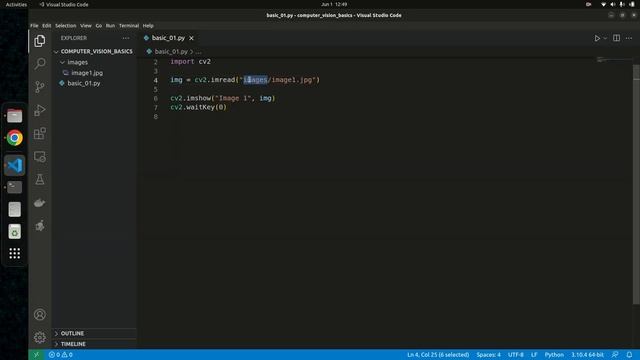Change indentation via Spaces: 4

[x=488, y=355]
